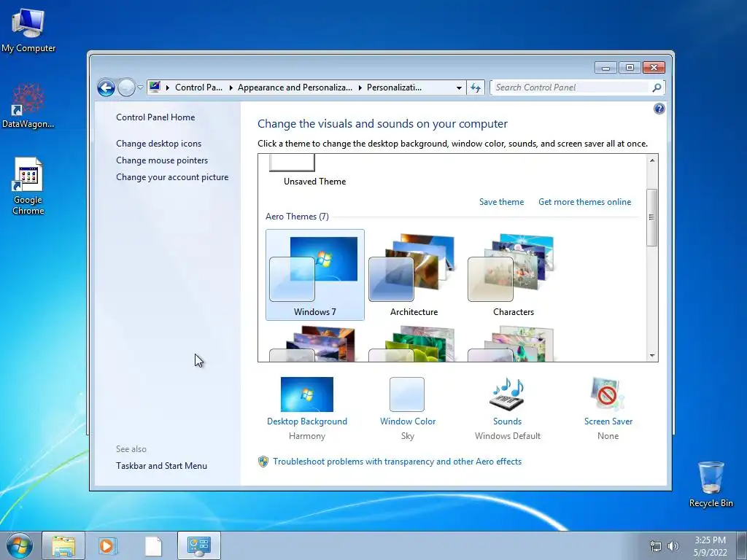747x560 pixels.
Task: Open DataWagon desktop shortcut
Action: coord(28,106)
